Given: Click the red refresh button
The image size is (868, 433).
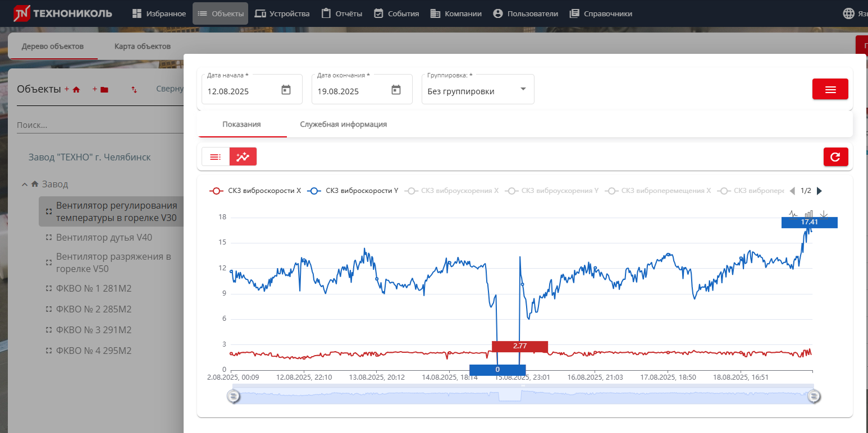Looking at the screenshot, I should click(x=835, y=157).
